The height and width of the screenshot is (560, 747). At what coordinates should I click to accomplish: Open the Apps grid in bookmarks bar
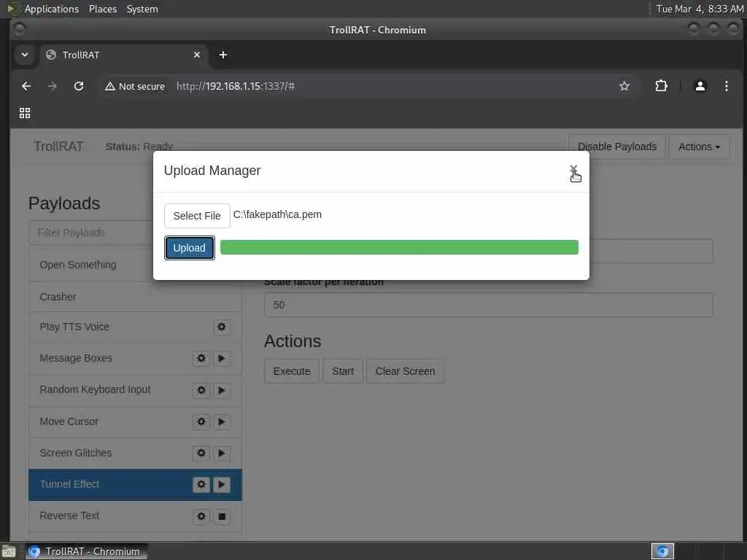click(x=24, y=113)
